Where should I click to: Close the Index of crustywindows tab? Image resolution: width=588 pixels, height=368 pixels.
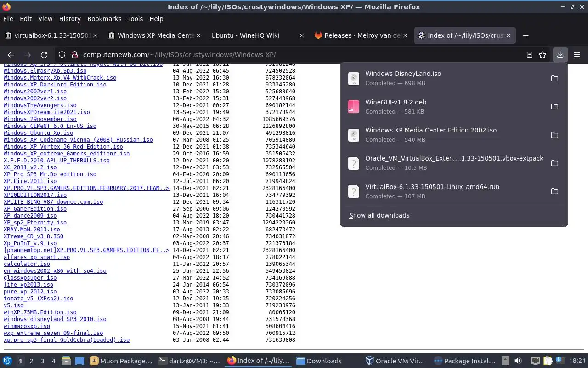(508, 35)
